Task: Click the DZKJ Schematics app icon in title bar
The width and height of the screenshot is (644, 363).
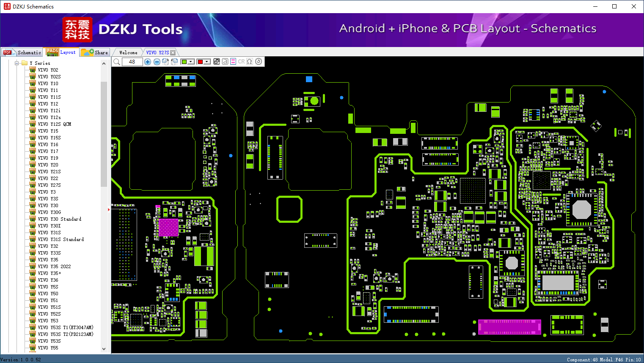Action: (x=7, y=6)
